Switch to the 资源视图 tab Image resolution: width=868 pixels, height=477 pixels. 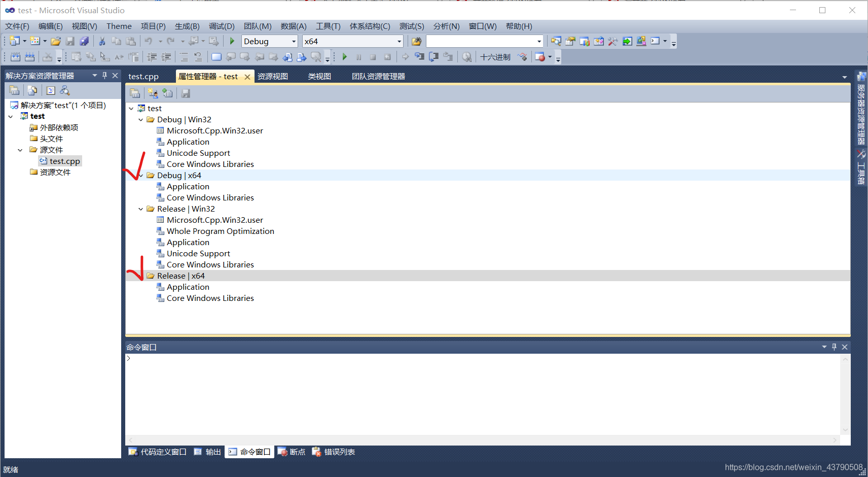pos(273,76)
